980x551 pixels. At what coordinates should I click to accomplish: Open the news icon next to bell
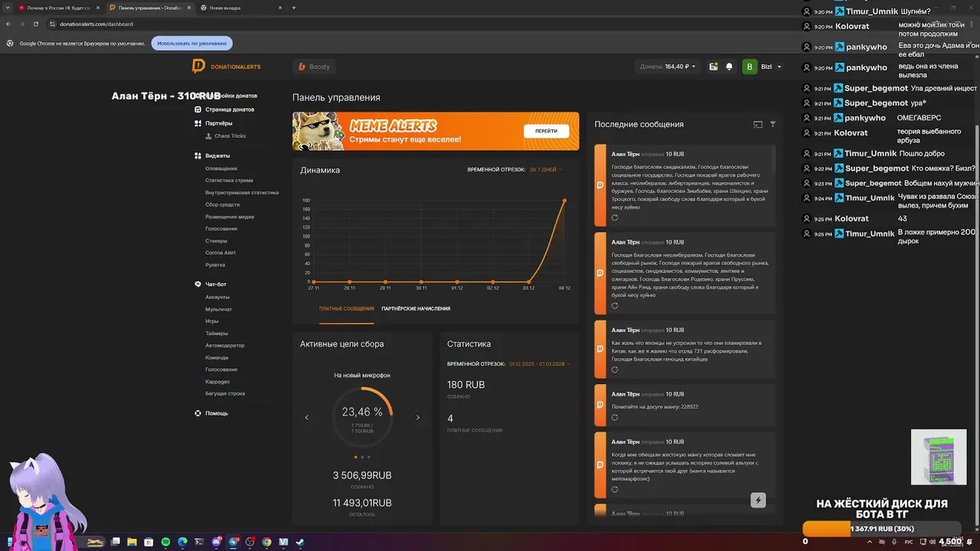click(x=714, y=67)
